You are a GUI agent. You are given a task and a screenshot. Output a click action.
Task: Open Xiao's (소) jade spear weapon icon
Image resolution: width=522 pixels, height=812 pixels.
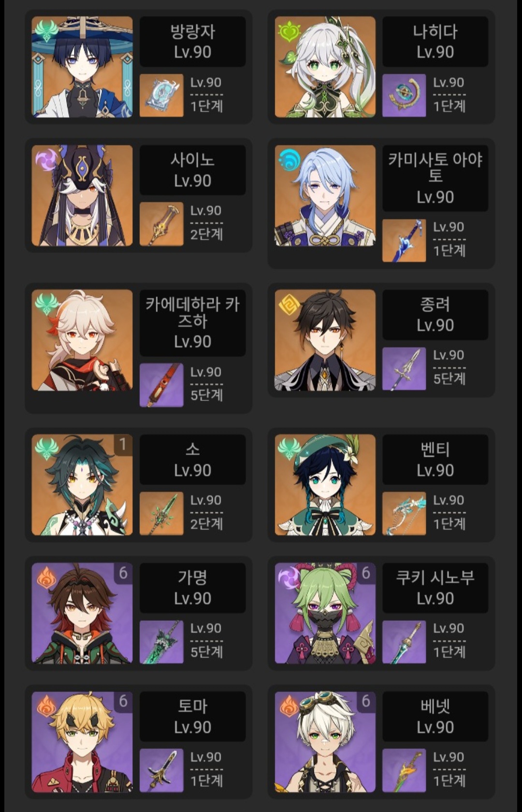click(161, 513)
